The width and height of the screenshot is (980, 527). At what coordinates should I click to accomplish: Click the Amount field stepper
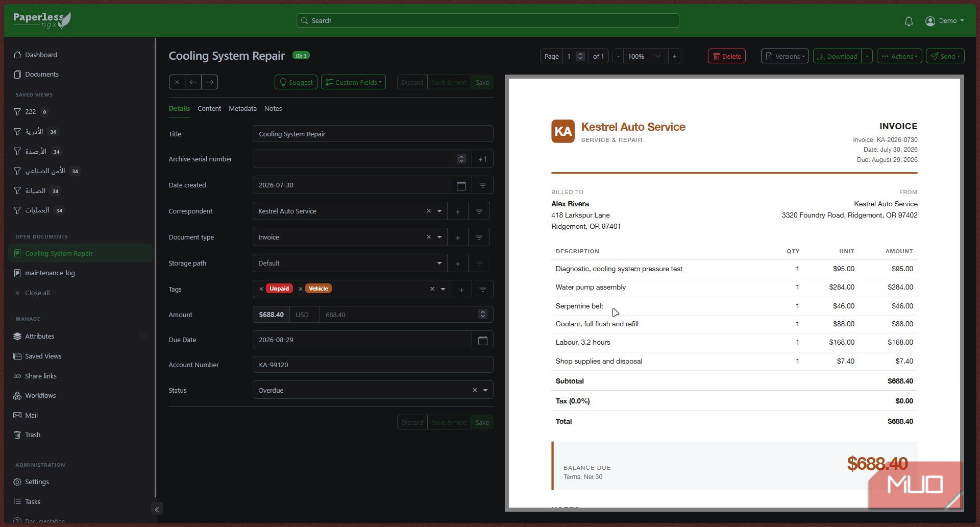pyautogui.click(x=482, y=315)
